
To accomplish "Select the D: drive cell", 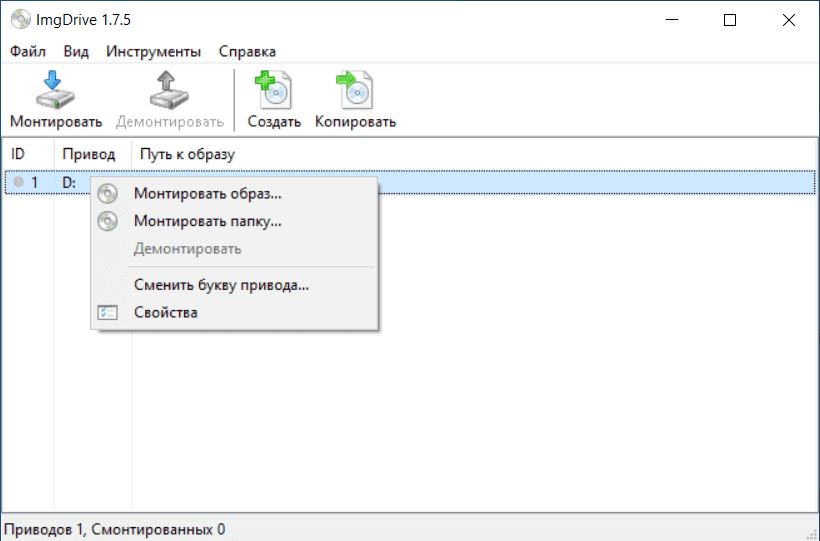I will [x=69, y=183].
